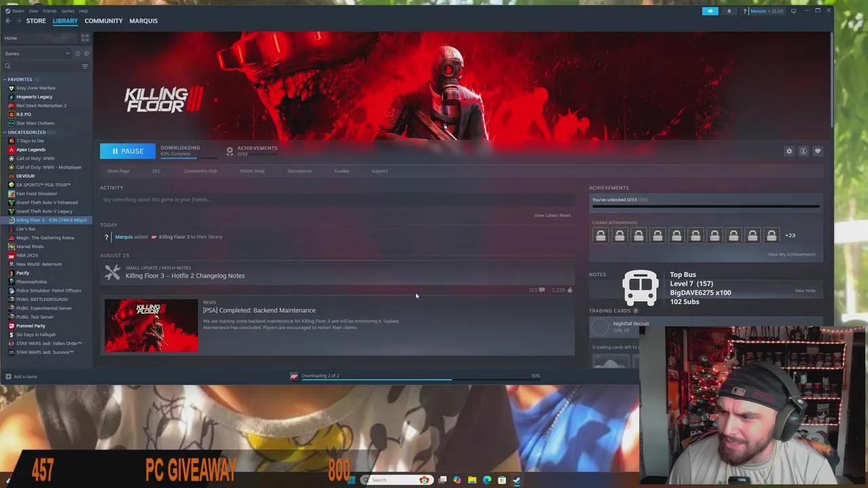Open the library advanced filter options icon
The width and height of the screenshot is (868, 488).
[85, 66]
